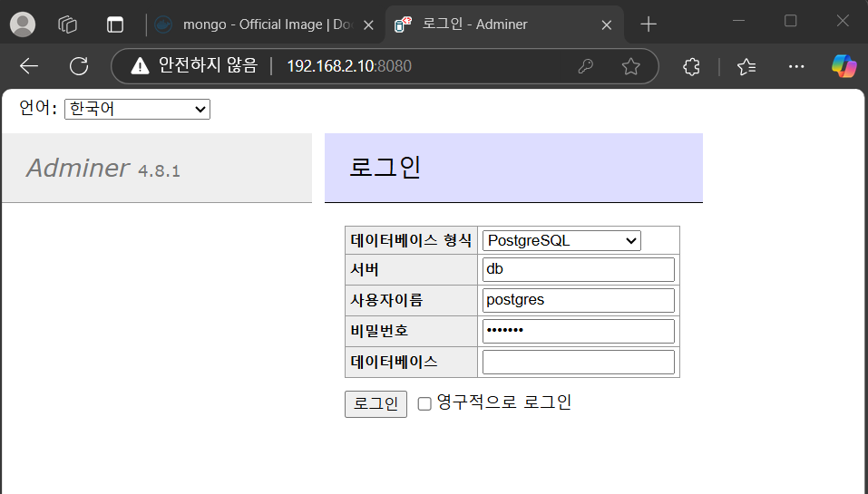Viewport: 868px width, 494px height.
Task: Open the Copilot sidebar icon
Action: (844, 66)
